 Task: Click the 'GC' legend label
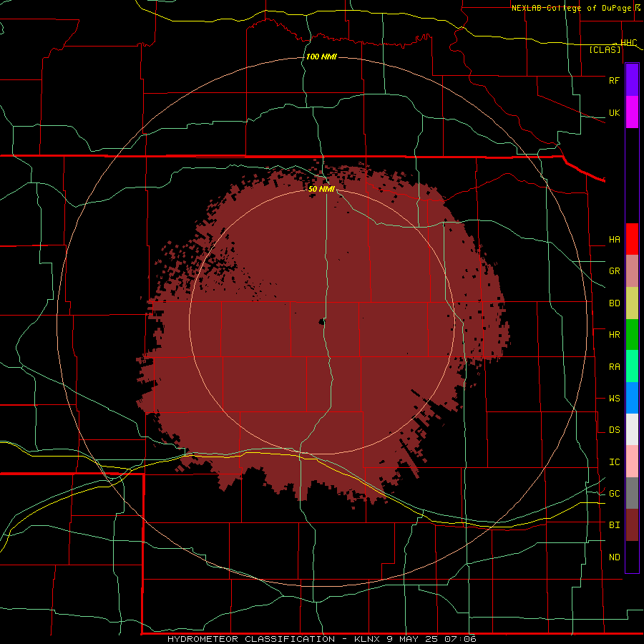[x=614, y=494]
